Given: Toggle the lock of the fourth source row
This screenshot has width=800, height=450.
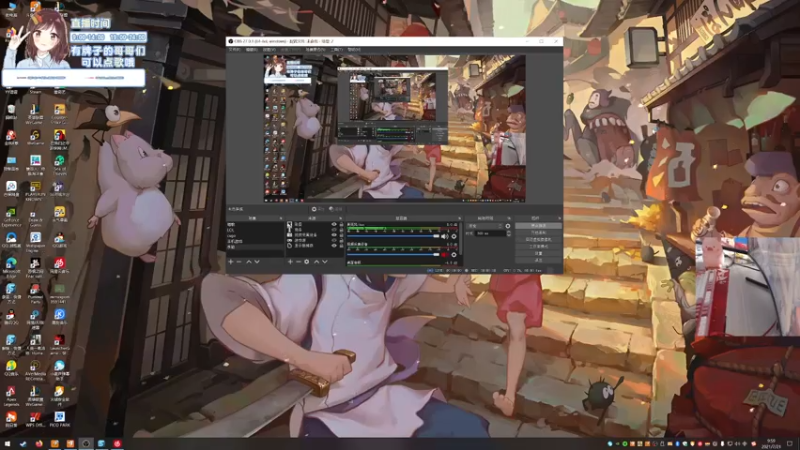Looking at the screenshot, I should coord(341,240).
